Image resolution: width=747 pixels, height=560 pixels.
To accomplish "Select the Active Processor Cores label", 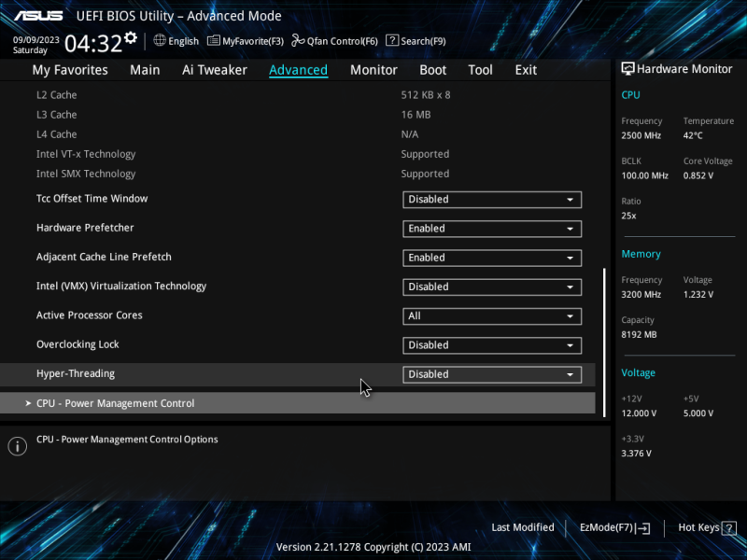I will (x=89, y=315).
